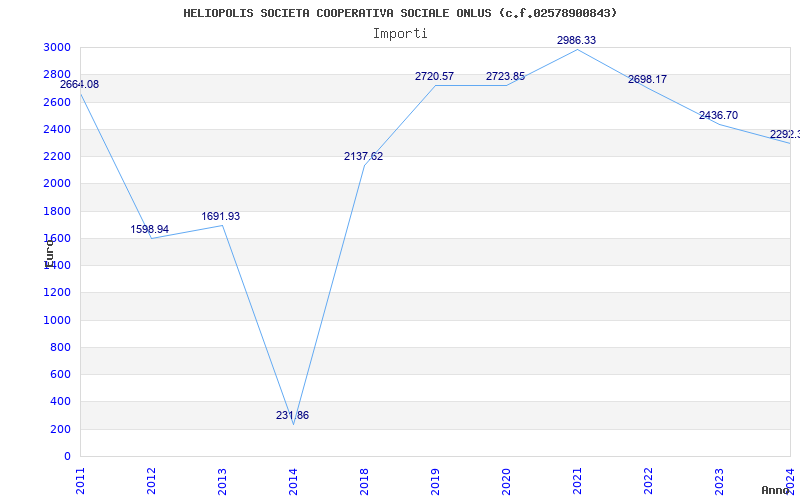The height and width of the screenshot is (500, 800).
Task: Select the 1598.94 data label
Action: coord(149,230)
